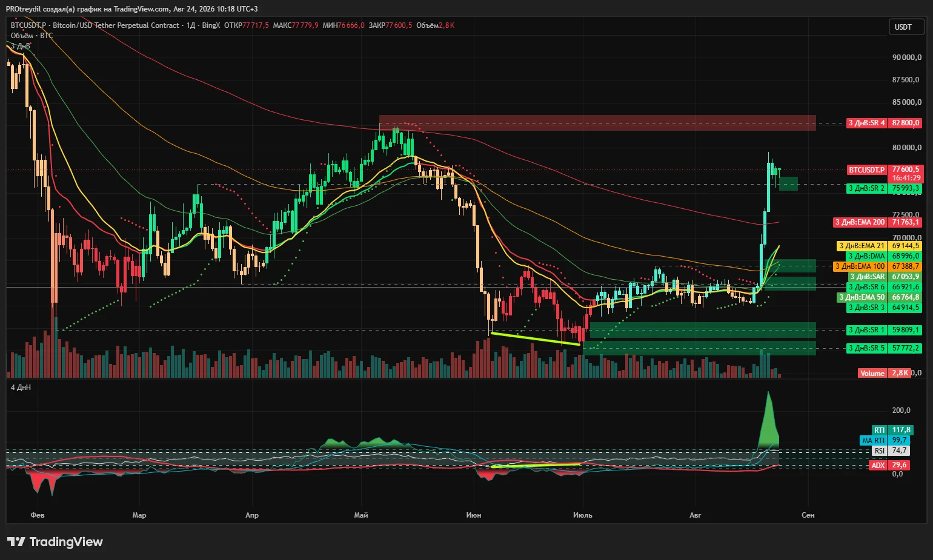Click the MA RTI 99,7 indicator label
Image resolution: width=933 pixels, height=560 pixels.
pos(885,440)
